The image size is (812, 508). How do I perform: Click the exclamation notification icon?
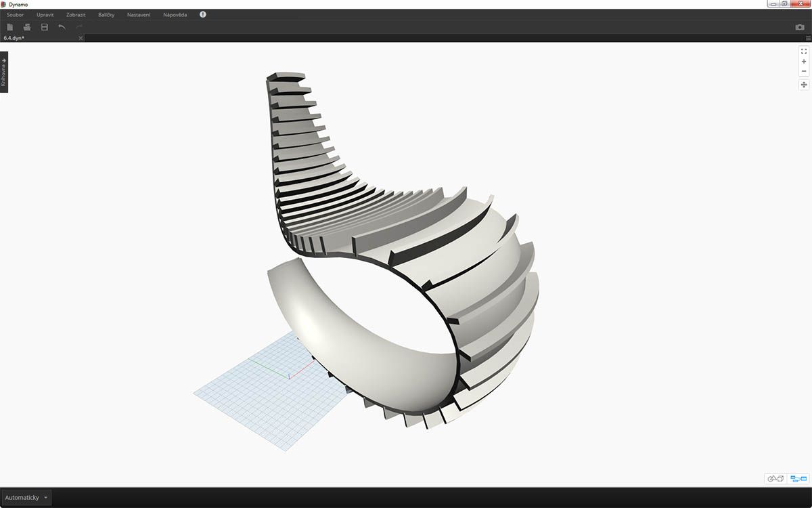point(203,14)
